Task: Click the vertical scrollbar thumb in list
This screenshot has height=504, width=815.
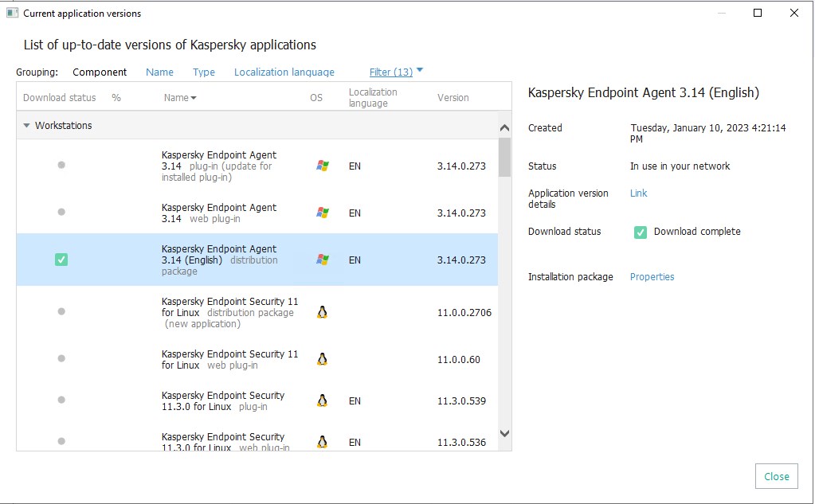Action: (504, 157)
